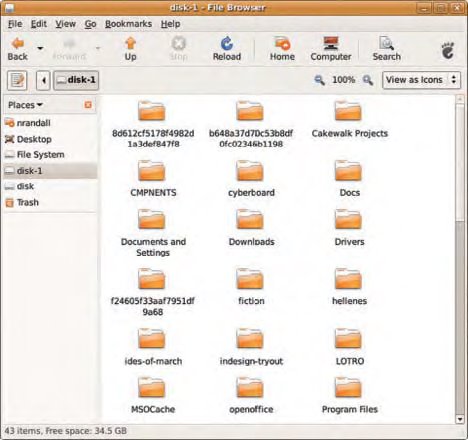The image size is (468, 440).
Task: Select the ides-of-march folder icon
Action: point(152,339)
